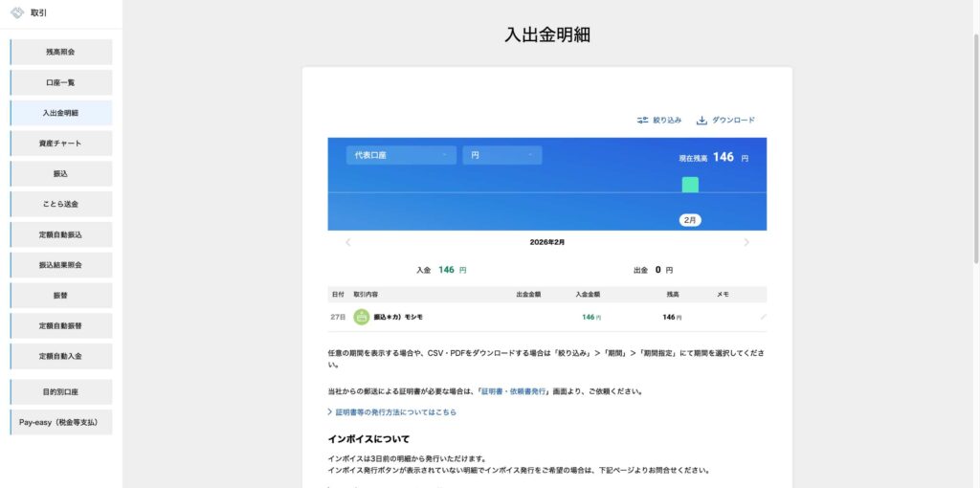Go to next month with right arrow
The width and height of the screenshot is (980, 488).
(746, 242)
